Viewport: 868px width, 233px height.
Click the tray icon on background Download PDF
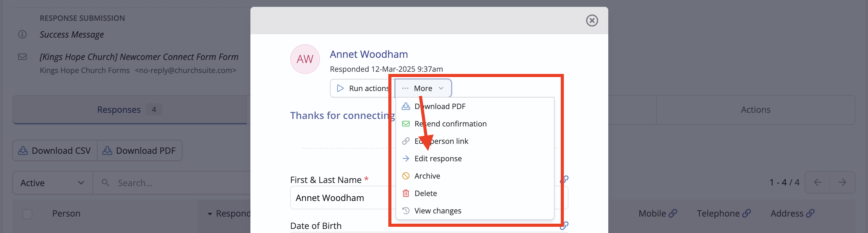click(x=107, y=151)
